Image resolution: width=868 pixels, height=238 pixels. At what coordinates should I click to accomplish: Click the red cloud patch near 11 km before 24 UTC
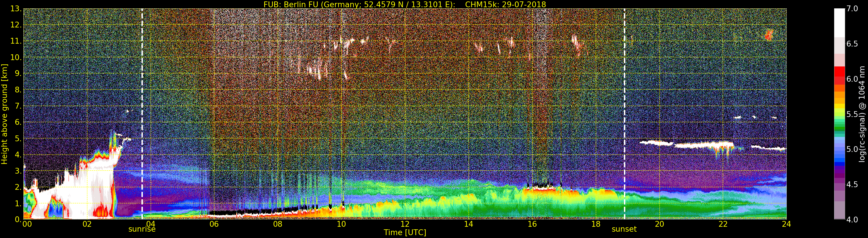(x=769, y=35)
